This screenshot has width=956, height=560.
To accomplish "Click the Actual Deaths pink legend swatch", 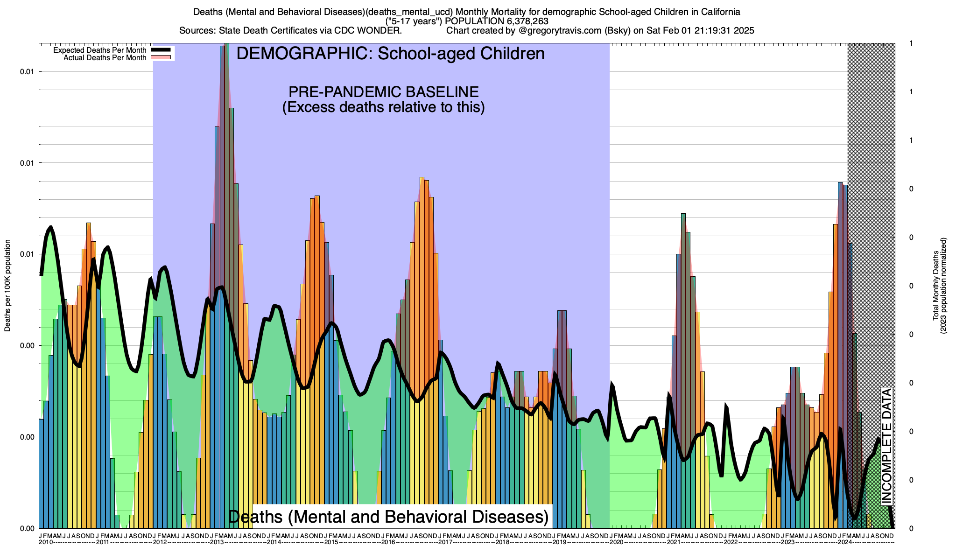I will click(162, 57).
